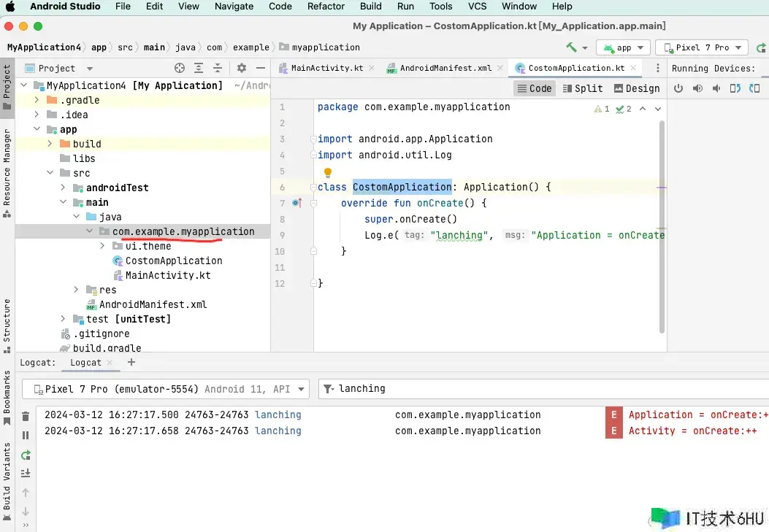769x532 pixels.
Task: Open the app run configuration dropdown
Action: [623, 47]
